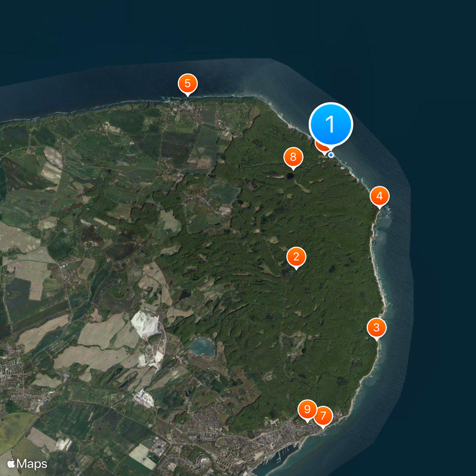Select the partly hidden orange pin behind pin 1

[x=322, y=148]
